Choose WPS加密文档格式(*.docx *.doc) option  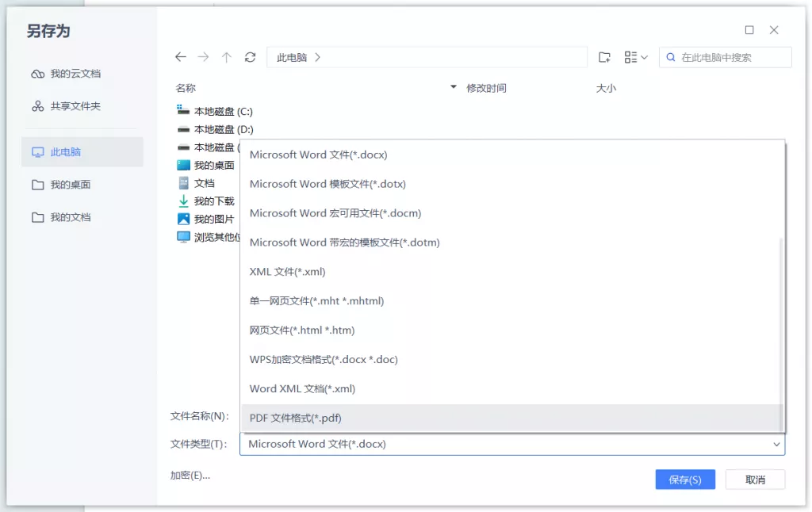tap(510, 359)
